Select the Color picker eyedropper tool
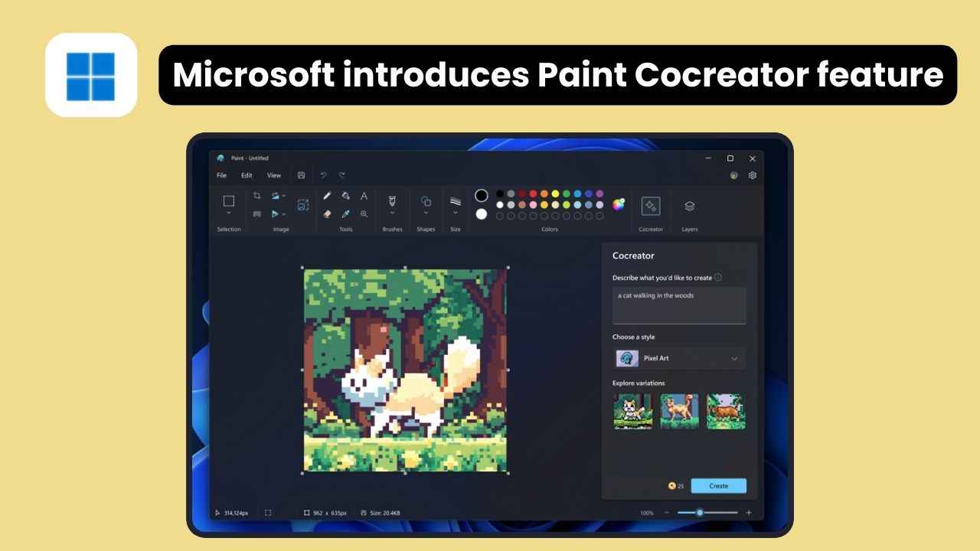 coord(345,214)
